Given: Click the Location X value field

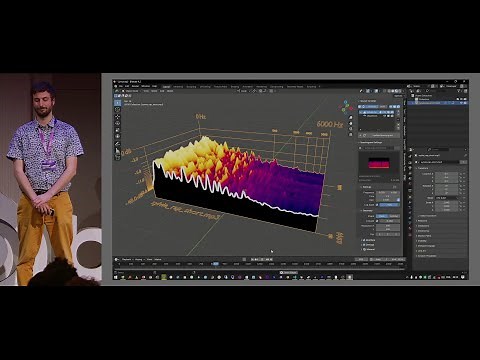Looking at the screenshot, I should pos(446,174).
